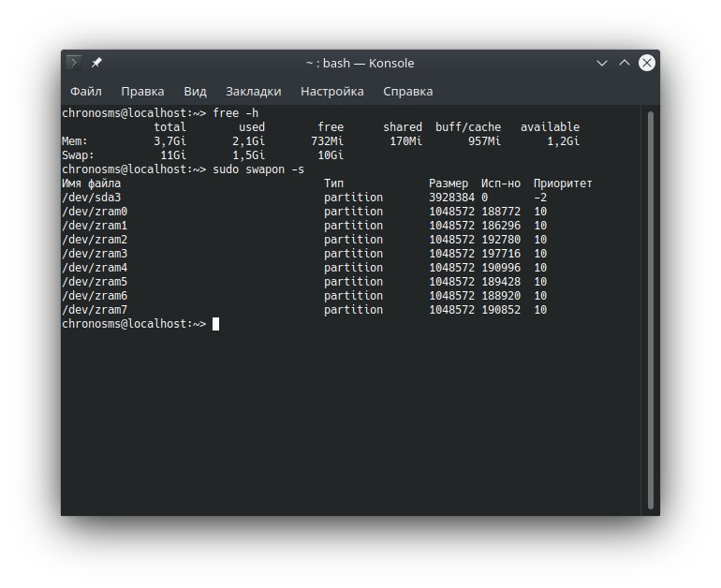This screenshot has height=588, width=721.
Task: Click the 189428 used value
Action: point(501,282)
